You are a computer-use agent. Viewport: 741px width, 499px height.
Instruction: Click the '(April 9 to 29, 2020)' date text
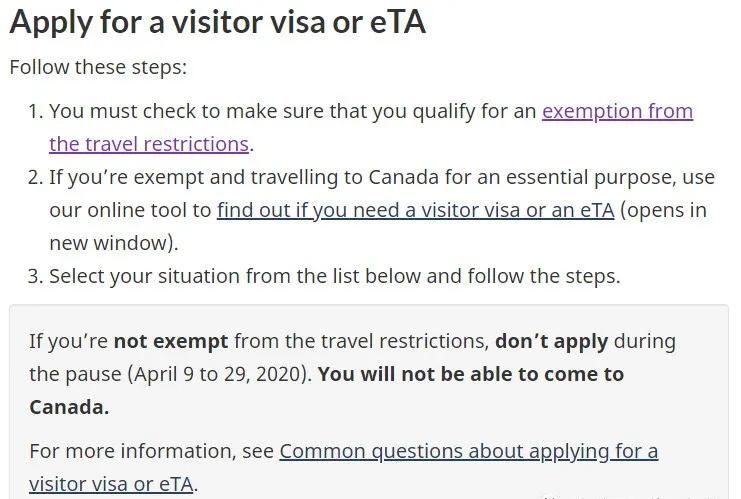coord(220,374)
